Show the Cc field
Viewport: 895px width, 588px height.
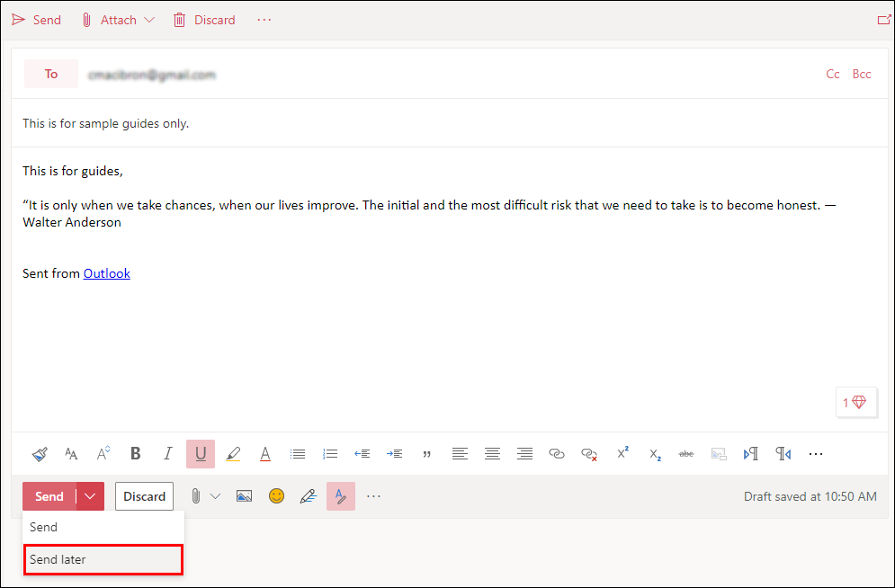click(833, 74)
